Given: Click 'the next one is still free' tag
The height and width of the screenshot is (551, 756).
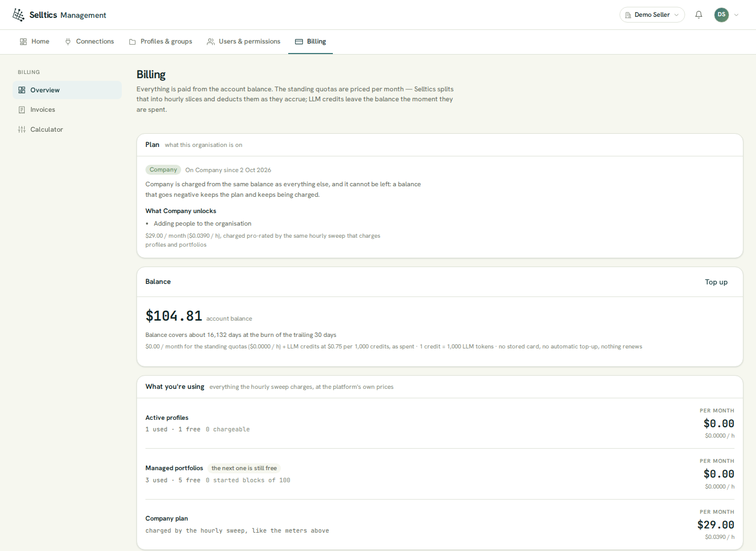Looking at the screenshot, I should click(244, 468).
